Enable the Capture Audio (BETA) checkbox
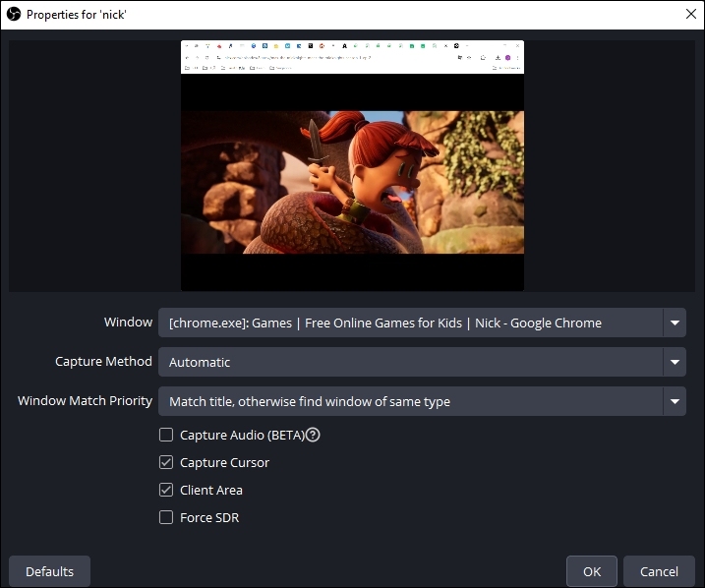 (166, 435)
